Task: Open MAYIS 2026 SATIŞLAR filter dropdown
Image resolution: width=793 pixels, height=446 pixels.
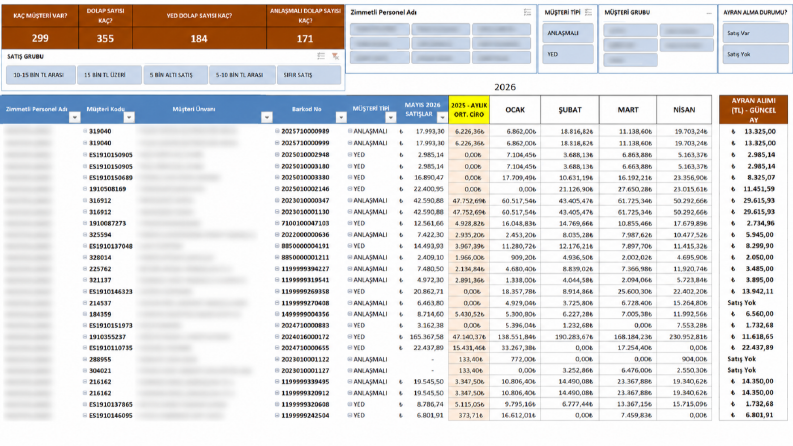Action: (x=442, y=117)
